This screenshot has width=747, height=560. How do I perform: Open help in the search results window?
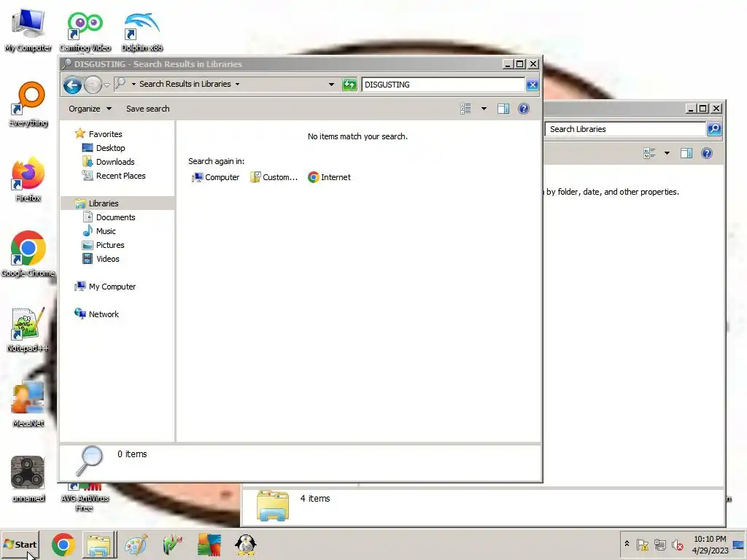[523, 109]
